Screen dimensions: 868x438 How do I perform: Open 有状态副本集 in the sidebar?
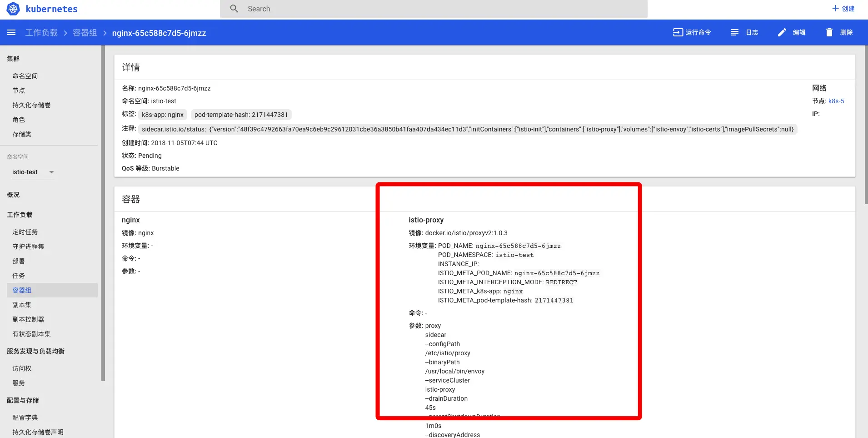coord(31,334)
